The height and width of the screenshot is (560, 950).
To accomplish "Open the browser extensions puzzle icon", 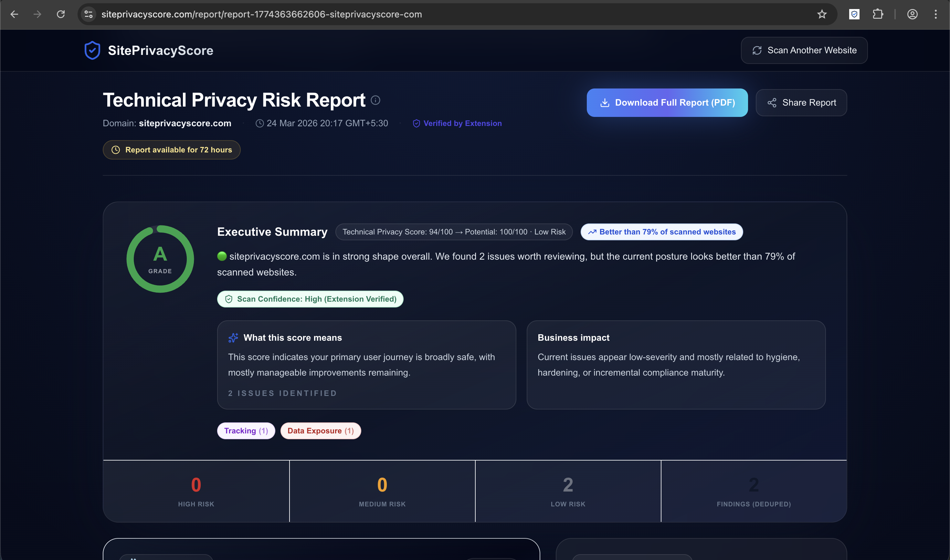I will click(x=878, y=14).
